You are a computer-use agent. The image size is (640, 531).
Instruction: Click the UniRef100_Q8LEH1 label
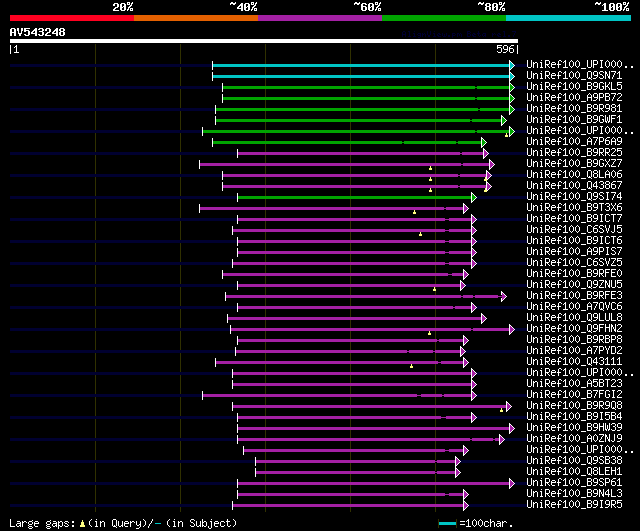coord(574,472)
